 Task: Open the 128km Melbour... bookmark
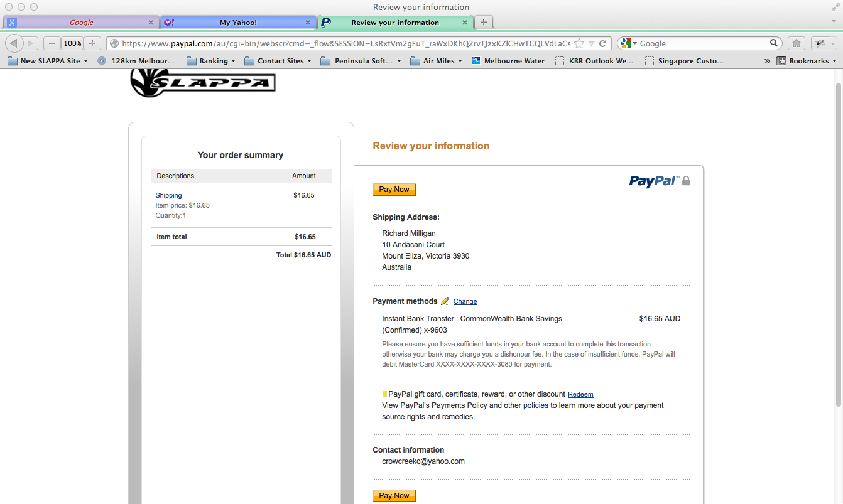(x=136, y=61)
